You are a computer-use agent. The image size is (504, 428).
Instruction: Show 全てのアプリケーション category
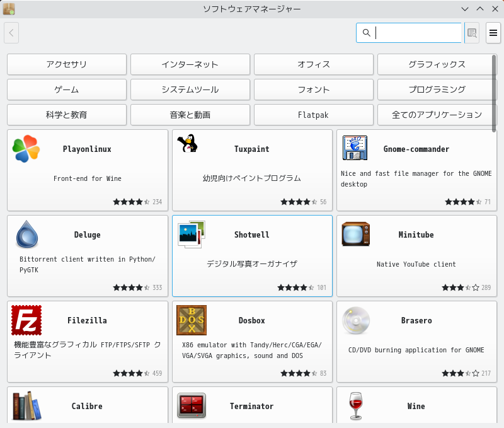[x=437, y=115]
